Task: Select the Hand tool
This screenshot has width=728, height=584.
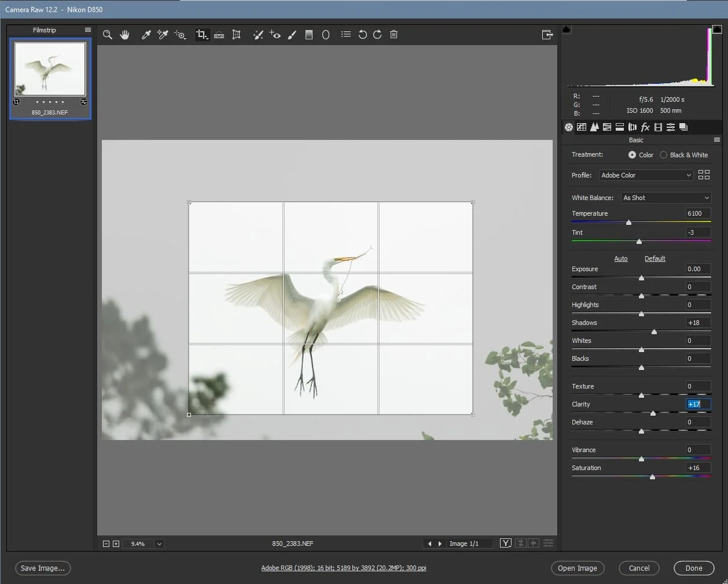Action: (124, 35)
